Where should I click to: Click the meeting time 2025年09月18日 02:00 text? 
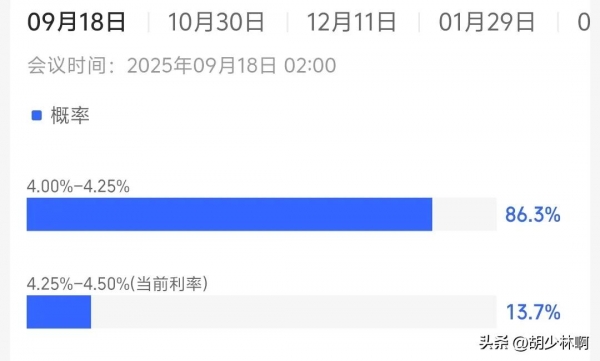pos(232,65)
